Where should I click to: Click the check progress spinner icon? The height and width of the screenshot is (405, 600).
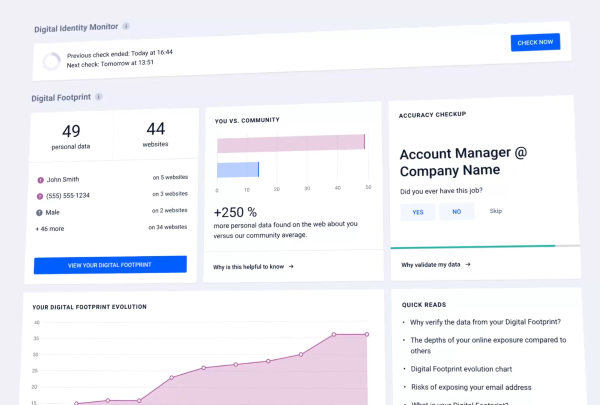[51, 61]
